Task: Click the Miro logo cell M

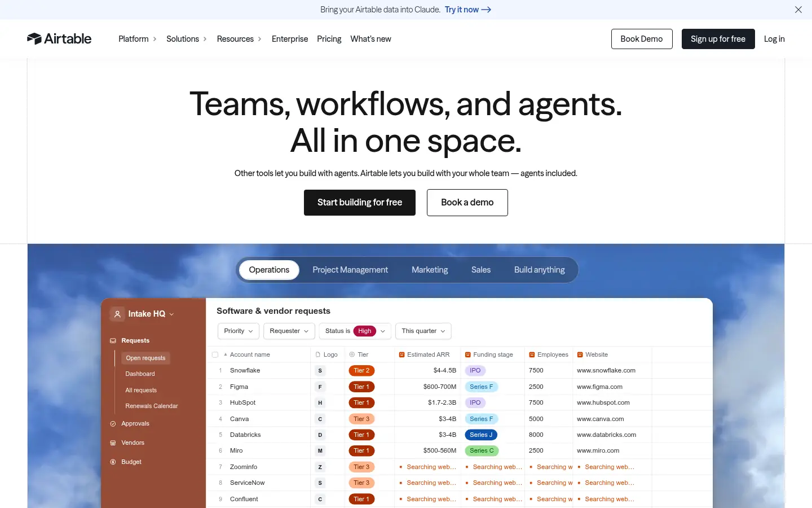Action: (x=320, y=451)
